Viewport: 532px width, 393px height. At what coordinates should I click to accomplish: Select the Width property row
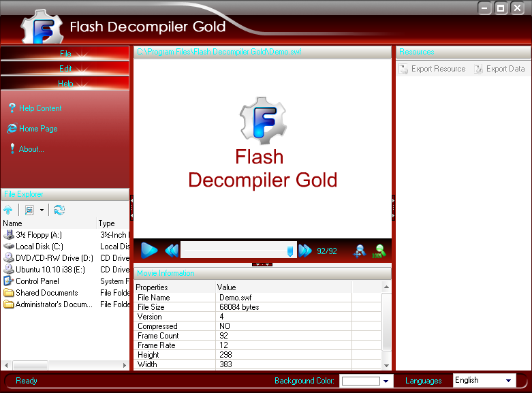click(257, 364)
